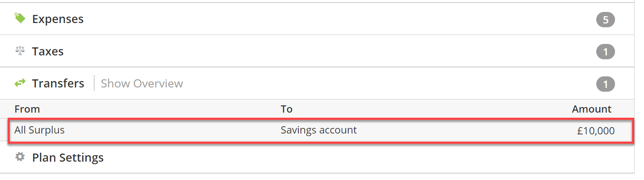Click the Savings account destination cell

(318, 130)
